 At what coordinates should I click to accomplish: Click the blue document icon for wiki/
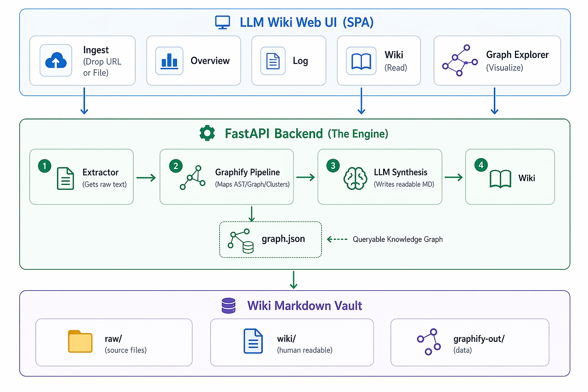(x=253, y=342)
